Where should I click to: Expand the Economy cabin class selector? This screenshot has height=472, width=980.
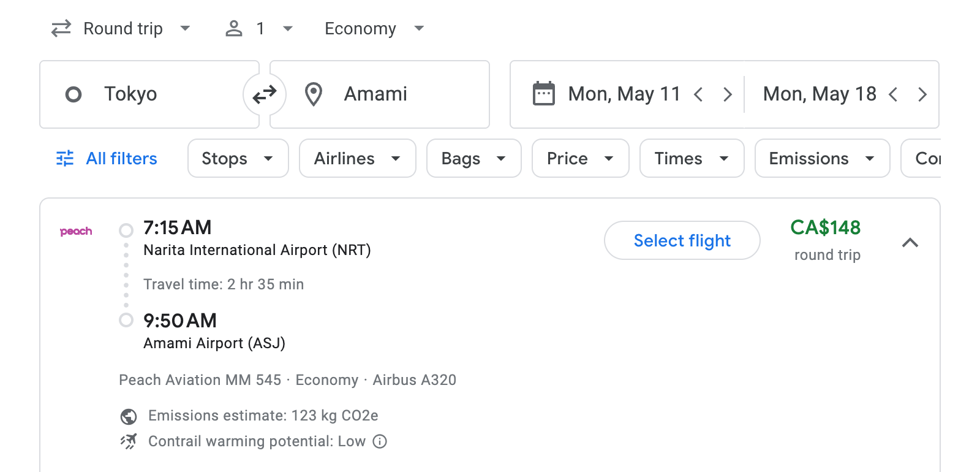374,28
